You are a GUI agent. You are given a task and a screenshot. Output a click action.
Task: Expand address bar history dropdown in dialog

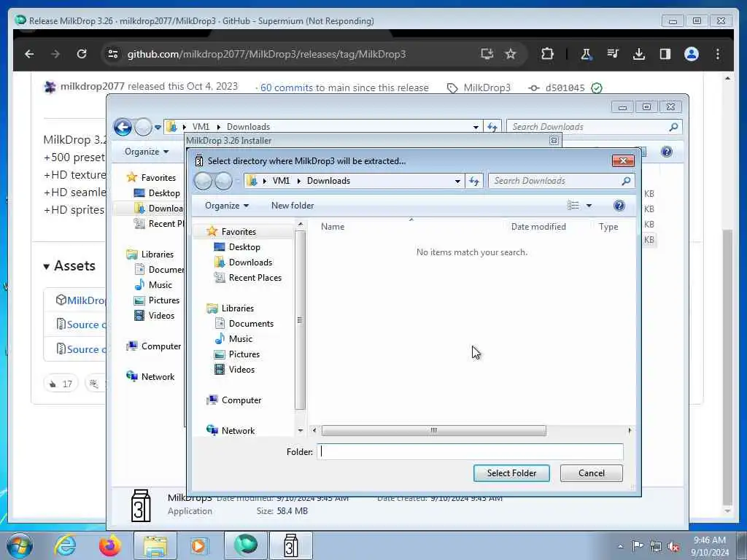[x=457, y=181]
